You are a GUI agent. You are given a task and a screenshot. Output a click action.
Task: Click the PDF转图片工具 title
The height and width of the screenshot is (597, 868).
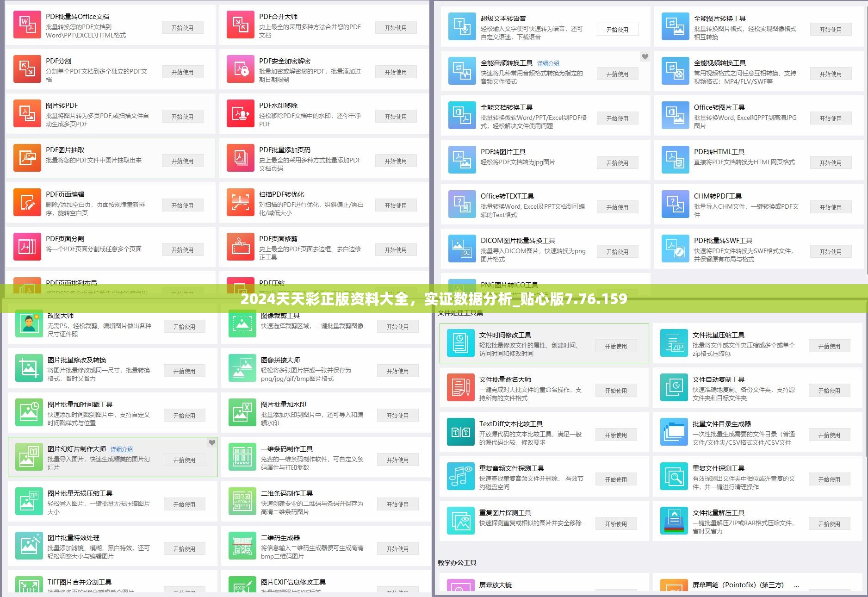(x=503, y=152)
